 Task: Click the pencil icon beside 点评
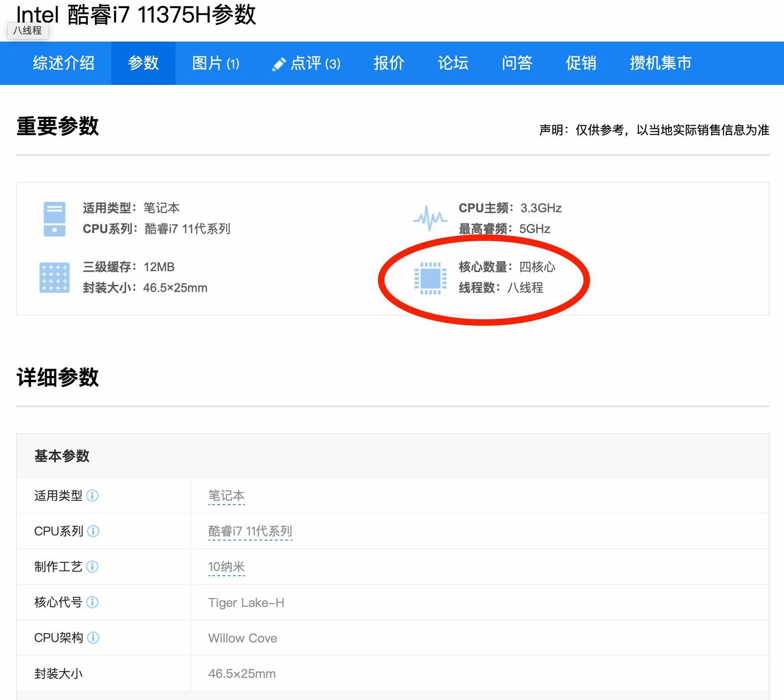(279, 64)
